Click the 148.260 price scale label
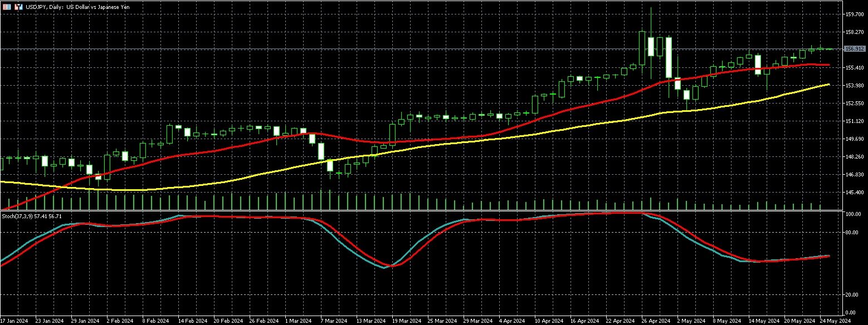Image resolution: width=868 pixels, height=325 pixels. tap(855, 156)
